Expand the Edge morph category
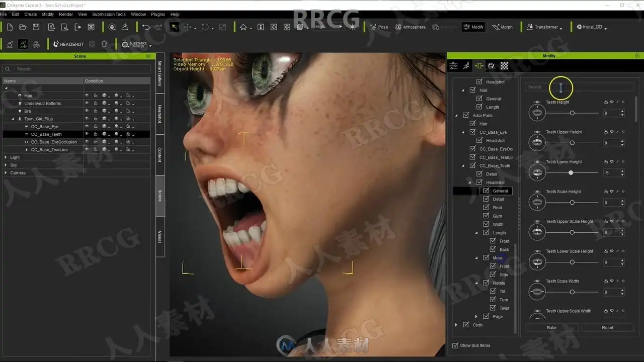Screen dimensions: 644x362 (x=476, y=317)
